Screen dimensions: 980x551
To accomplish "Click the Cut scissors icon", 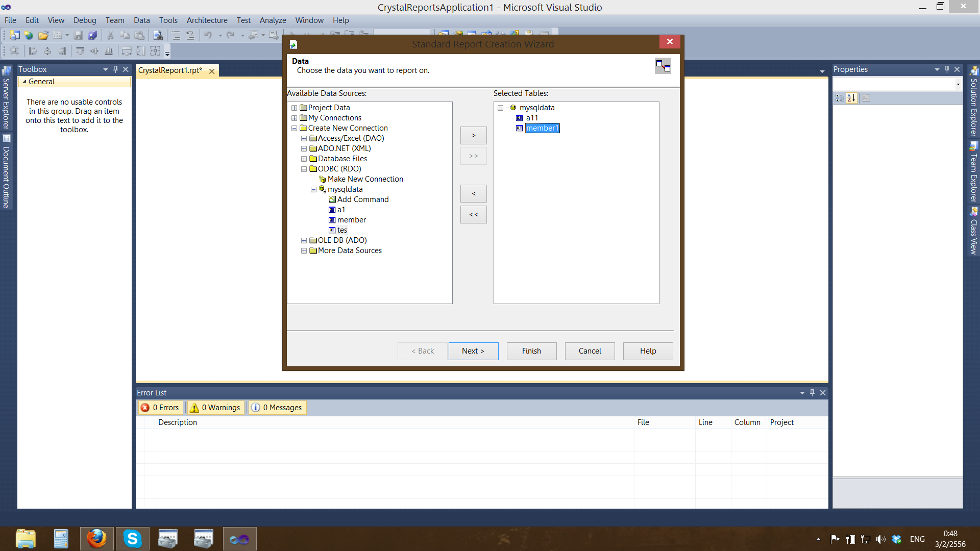I will click(110, 35).
